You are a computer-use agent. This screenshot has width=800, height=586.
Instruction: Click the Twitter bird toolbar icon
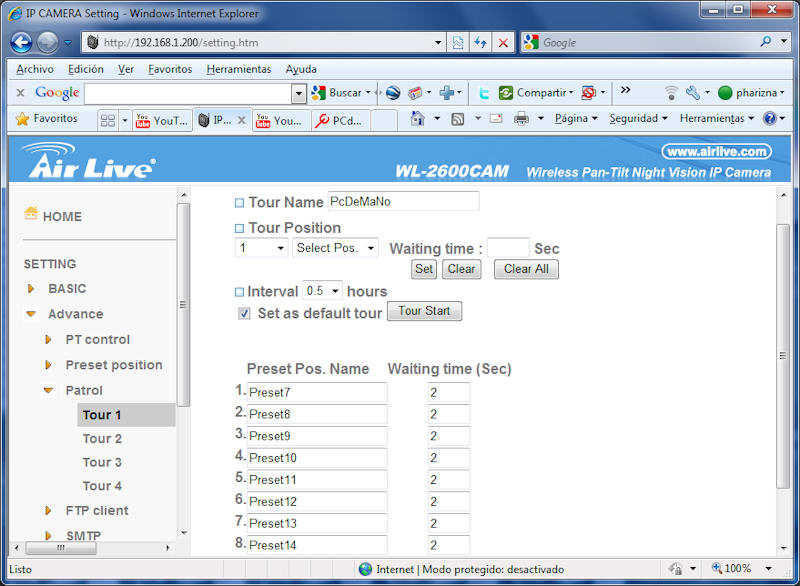[x=484, y=93]
